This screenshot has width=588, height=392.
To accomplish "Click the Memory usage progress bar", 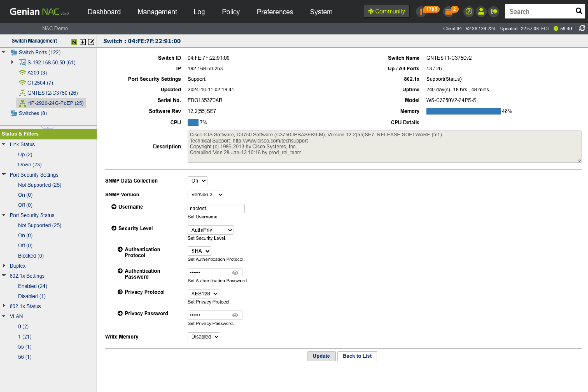I will tap(463, 111).
